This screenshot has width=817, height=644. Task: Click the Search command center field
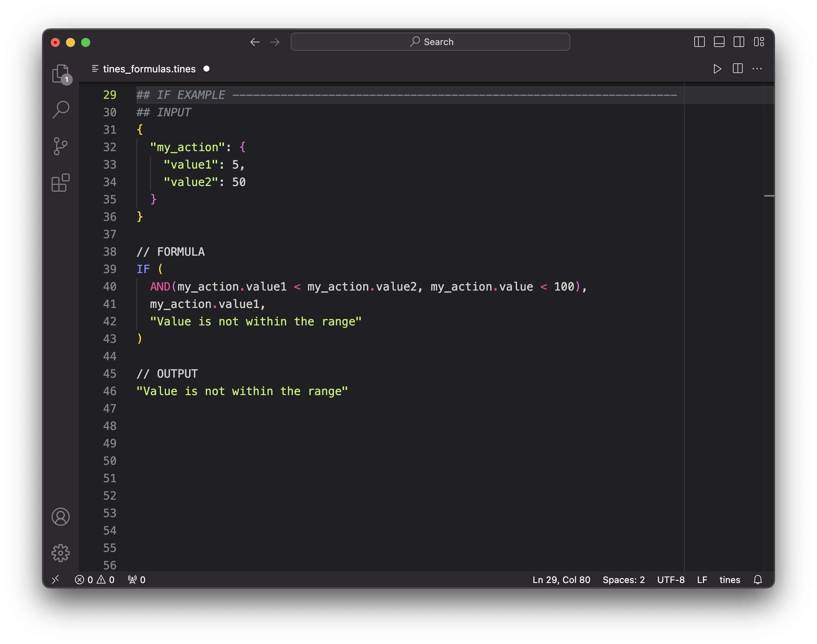(x=430, y=42)
